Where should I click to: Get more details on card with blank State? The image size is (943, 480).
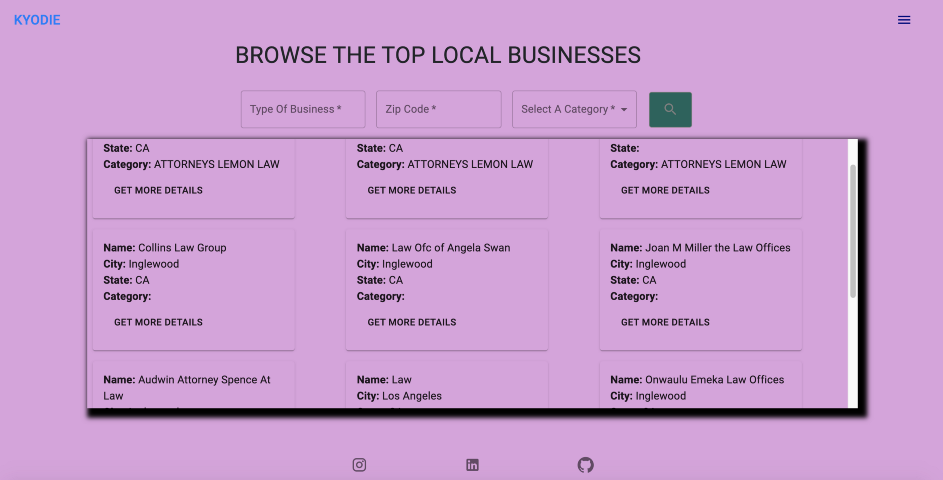pyautogui.click(x=665, y=190)
